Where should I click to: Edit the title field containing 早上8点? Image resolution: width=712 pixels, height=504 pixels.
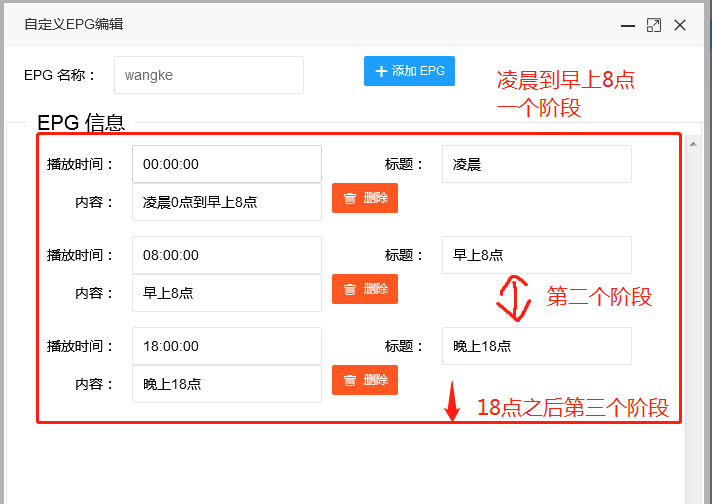(x=536, y=255)
